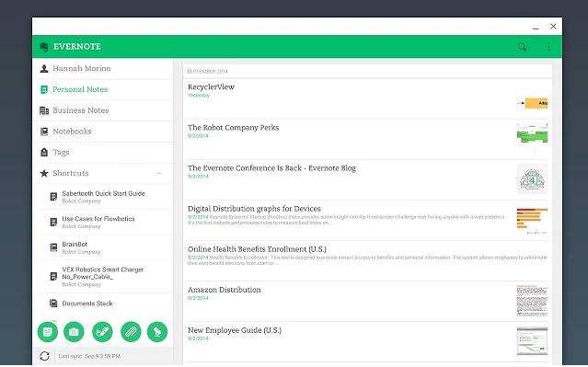Collapse the Shortcuts section chevron
Image resolution: width=588 pixels, height=367 pixels.
(x=159, y=173)
